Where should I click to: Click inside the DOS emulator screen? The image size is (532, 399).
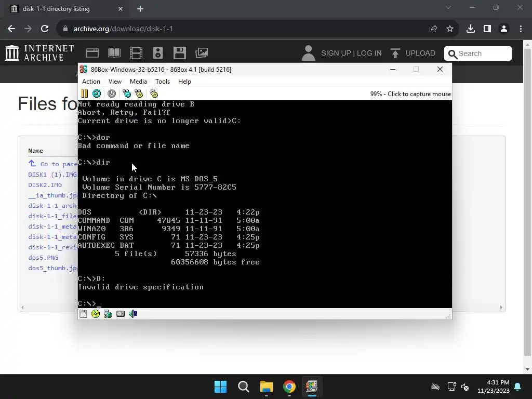pos(264,204)
